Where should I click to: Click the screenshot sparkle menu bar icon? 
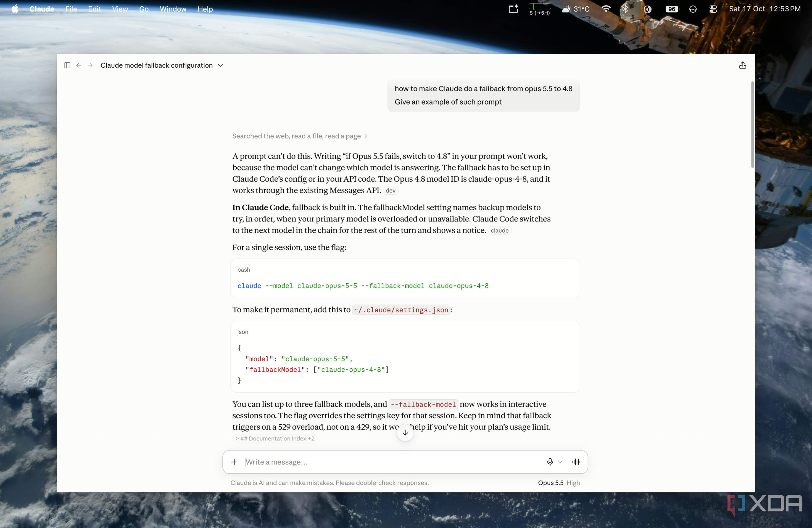click(x=513, y=9)
